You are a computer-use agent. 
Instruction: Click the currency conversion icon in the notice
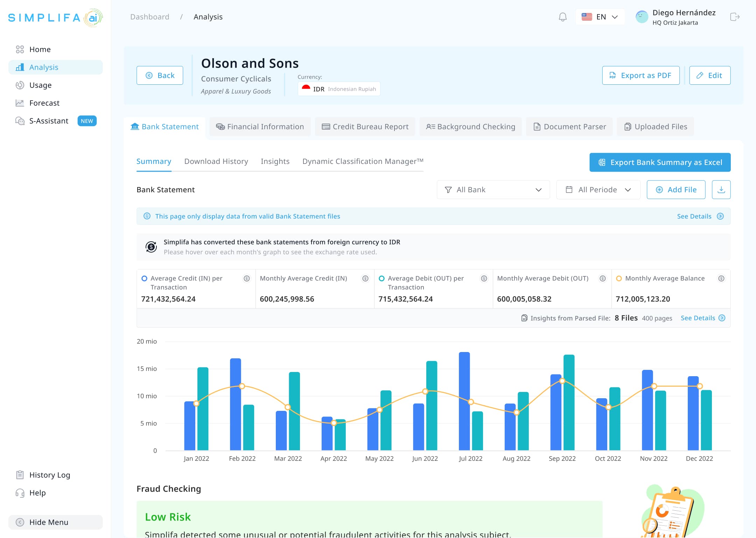pyautogui.click(x=151, y=247)
